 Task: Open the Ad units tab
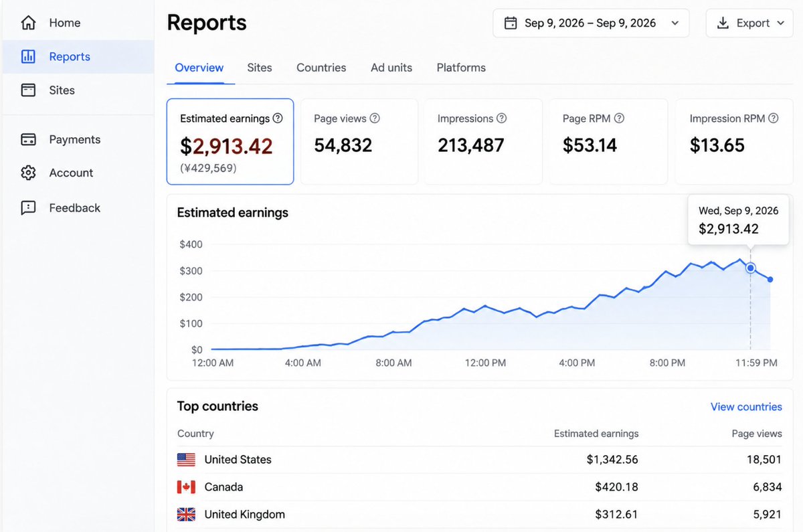[391, 68]
